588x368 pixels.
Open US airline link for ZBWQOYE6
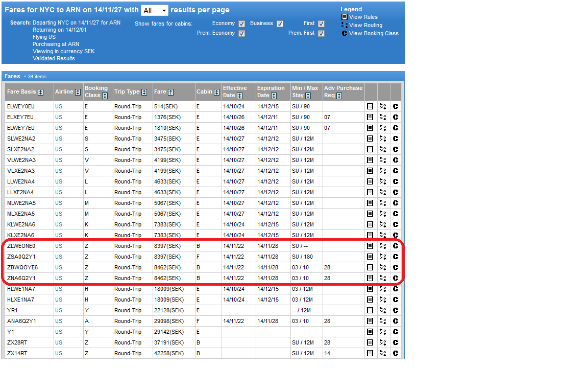59,268
